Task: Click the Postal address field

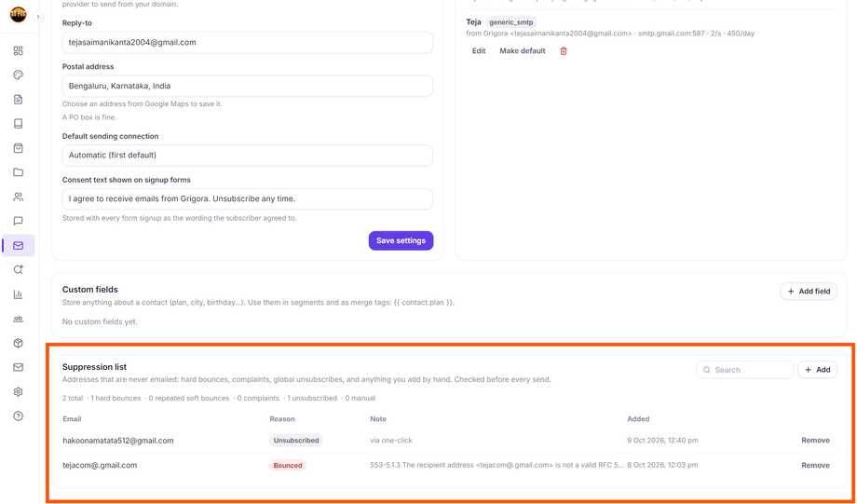Action: pos(248,86)
